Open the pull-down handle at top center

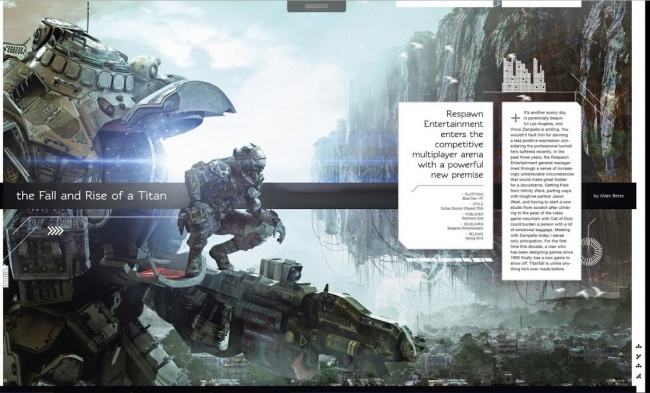click(316, 6)
